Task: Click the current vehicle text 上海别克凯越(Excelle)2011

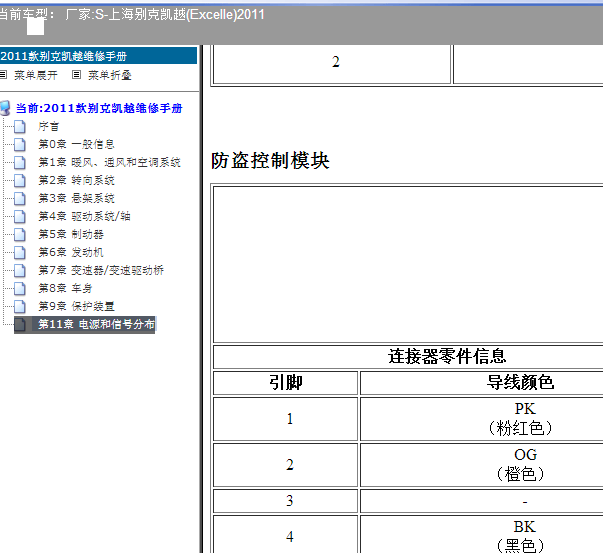Action: coord(187,15)
